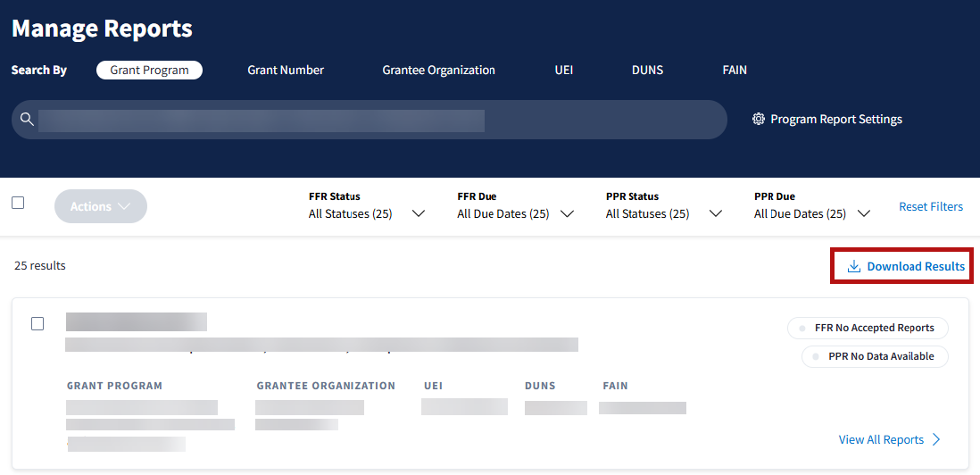Switch search to Grant Number
The image size is (980, 475).
point(286,70)
